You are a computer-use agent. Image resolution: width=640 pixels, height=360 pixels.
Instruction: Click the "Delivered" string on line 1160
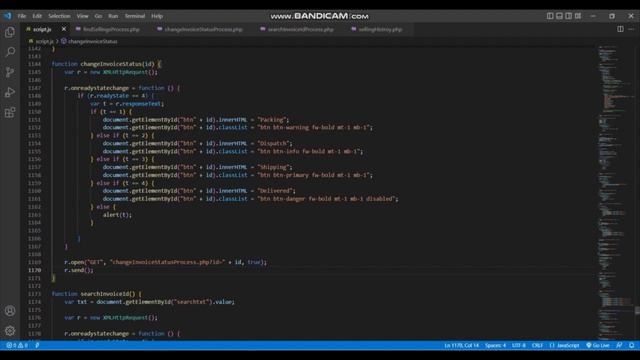coord(275,191)
